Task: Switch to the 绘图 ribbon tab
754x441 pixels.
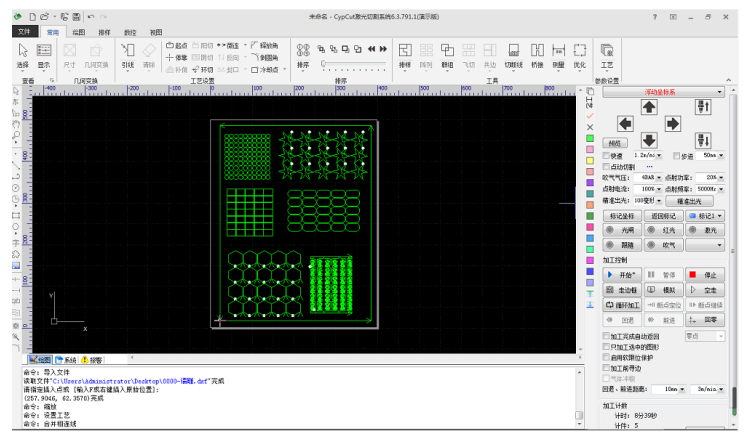Action: (x=77, y=32)
